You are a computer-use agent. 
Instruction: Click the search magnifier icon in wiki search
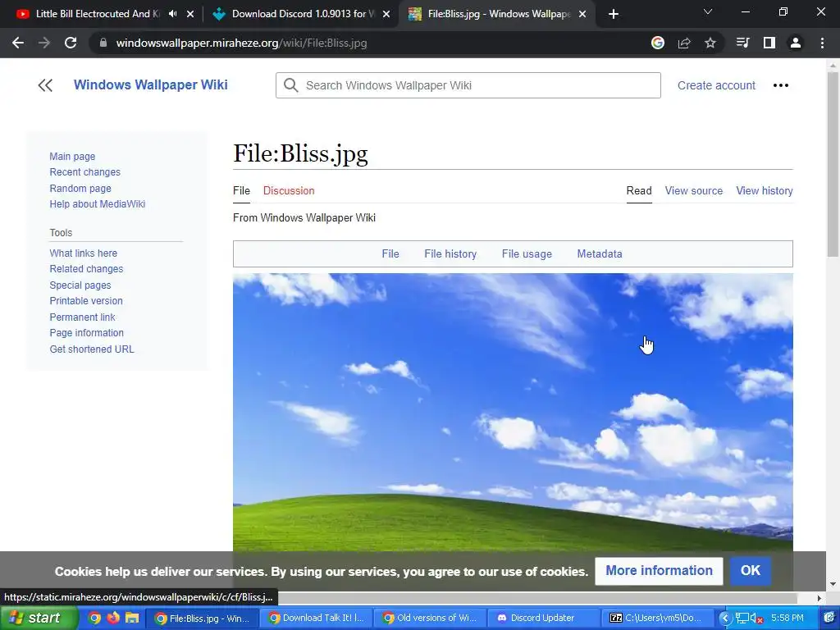[x=291, y=85]
